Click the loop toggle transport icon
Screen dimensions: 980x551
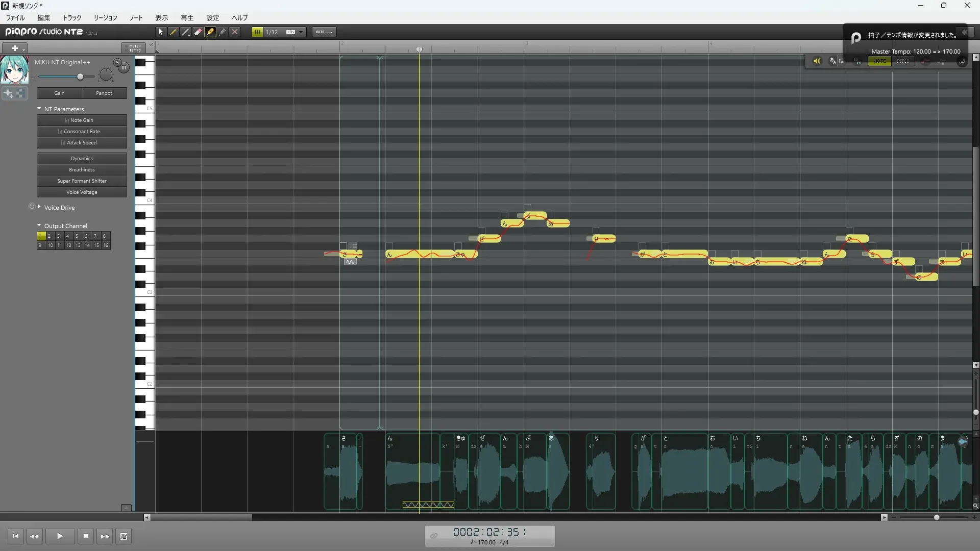pos(124,536)
